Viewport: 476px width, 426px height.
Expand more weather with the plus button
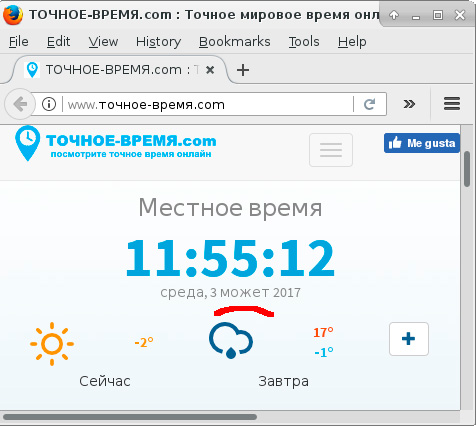(409, 339)
